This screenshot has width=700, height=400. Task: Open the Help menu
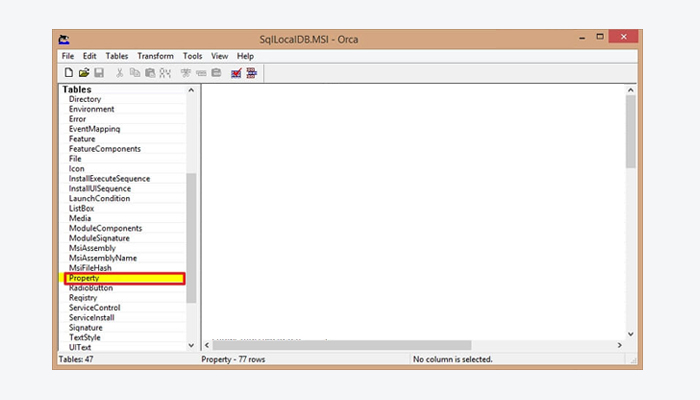pos(245,56)
